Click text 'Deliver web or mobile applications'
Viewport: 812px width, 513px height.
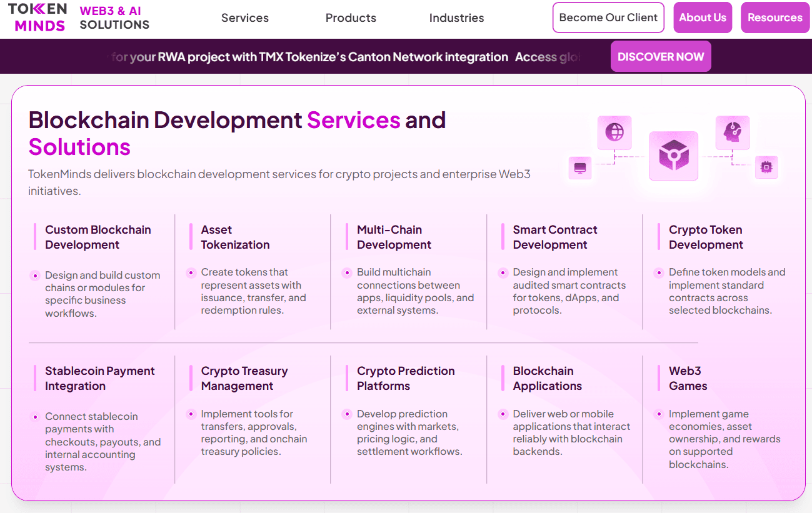point(571,432)
